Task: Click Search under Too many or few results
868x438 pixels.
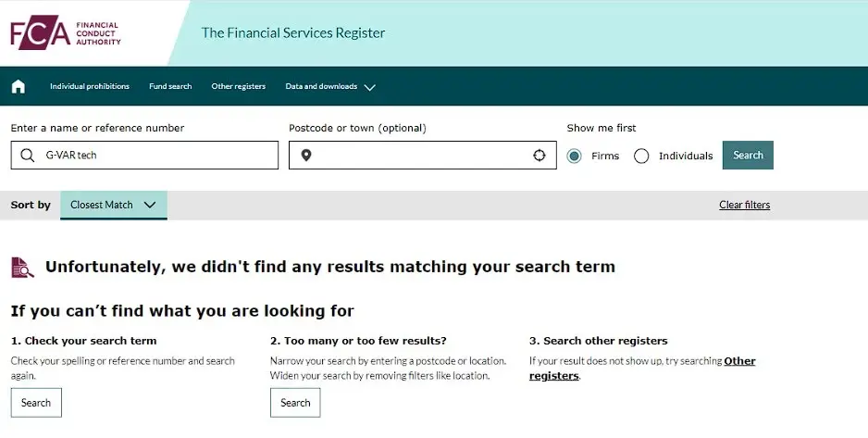Action: tap(295, 403)
